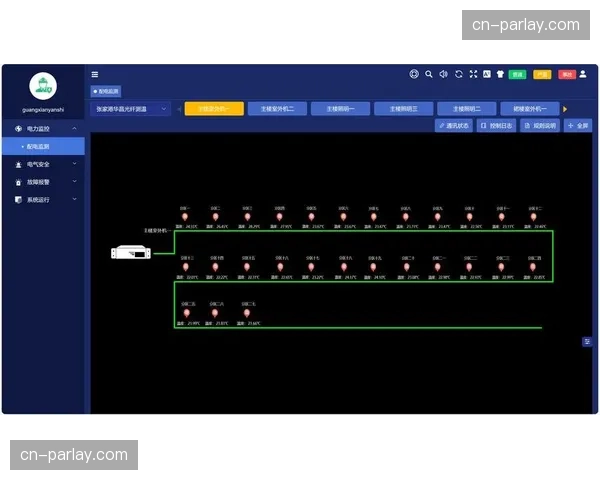Image resolution: width=600 pixels, height=480 pixels.
Task: Toggle fullscreen using the expand arrows icon
Action: pos(473,74)
